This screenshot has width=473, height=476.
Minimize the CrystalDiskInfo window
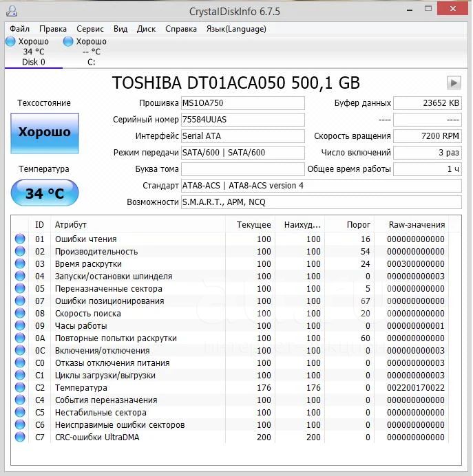[410, 9]
